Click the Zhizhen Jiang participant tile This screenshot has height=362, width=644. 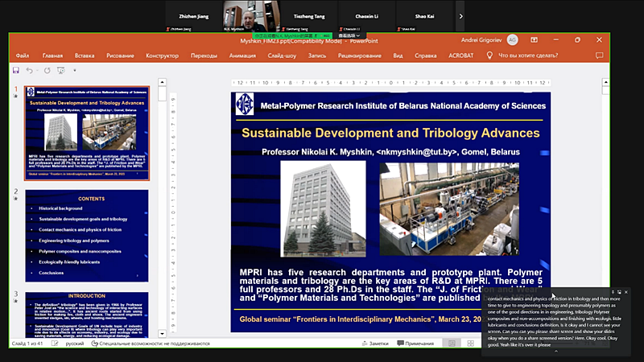point(194,16)
